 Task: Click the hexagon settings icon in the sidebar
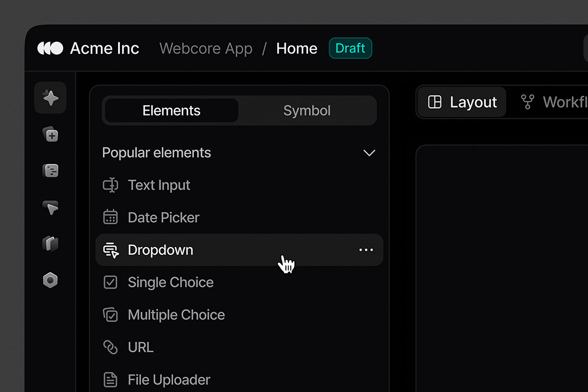[50, 279]
